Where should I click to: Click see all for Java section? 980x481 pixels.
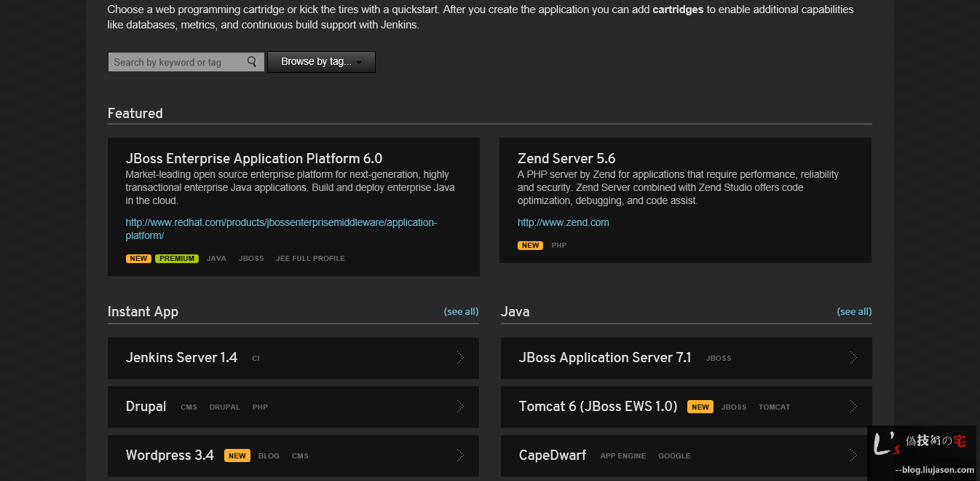pyautogui.click(x=854, y=311)
